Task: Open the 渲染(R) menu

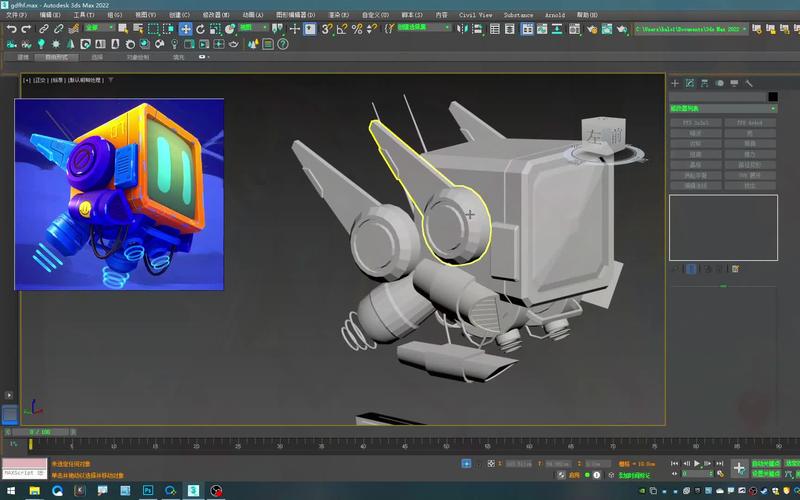Action: [338, 15]
